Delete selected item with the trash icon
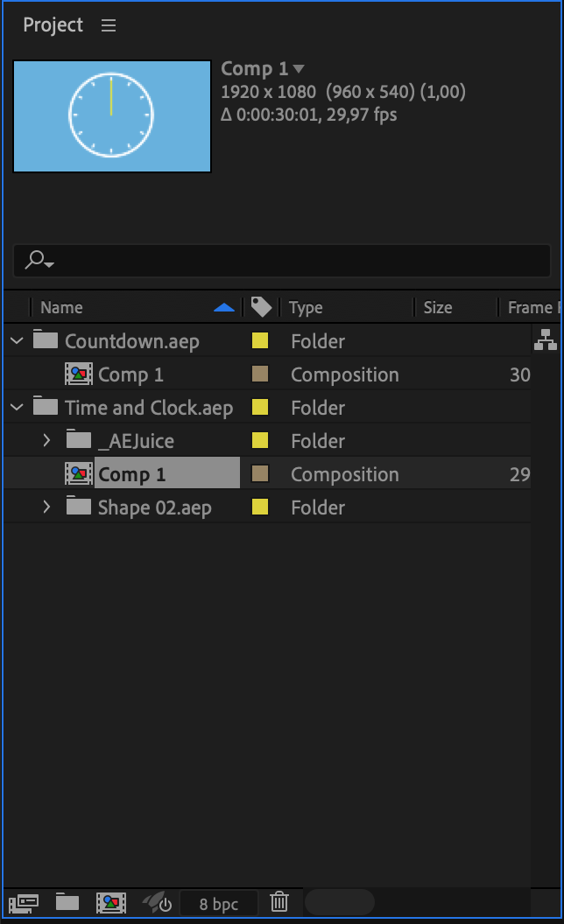This screenshot has height=924, width=564. (278, 902)
